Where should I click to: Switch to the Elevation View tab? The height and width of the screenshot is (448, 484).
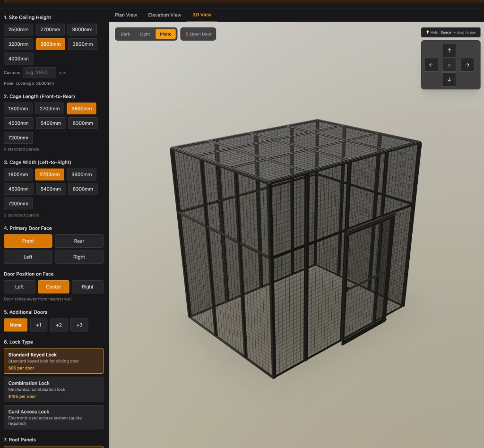click(164, 15)
